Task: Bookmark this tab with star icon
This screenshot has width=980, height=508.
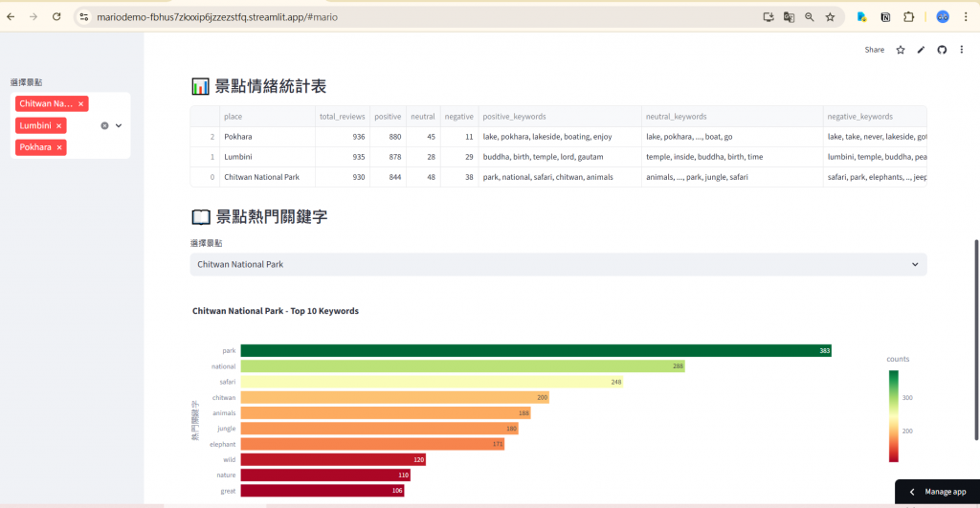Action: click(x=830, y=17)
